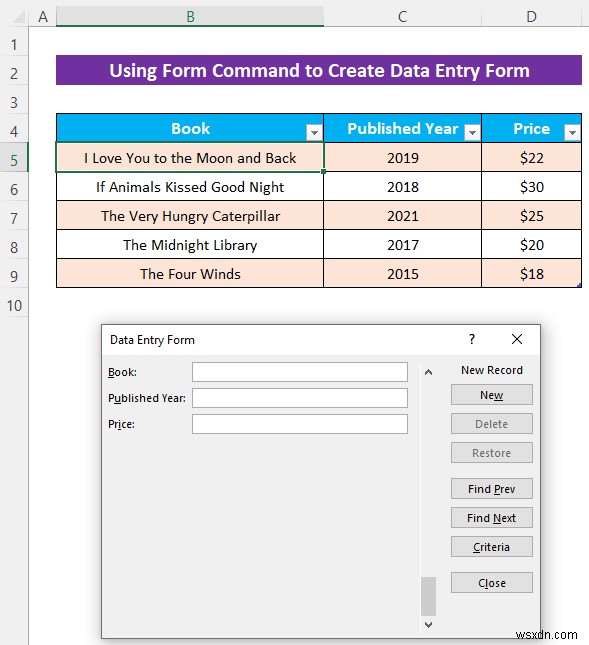Select the $25 price cell
The height and width of the screenshot is (645, 589).
[x=531, y=216]
